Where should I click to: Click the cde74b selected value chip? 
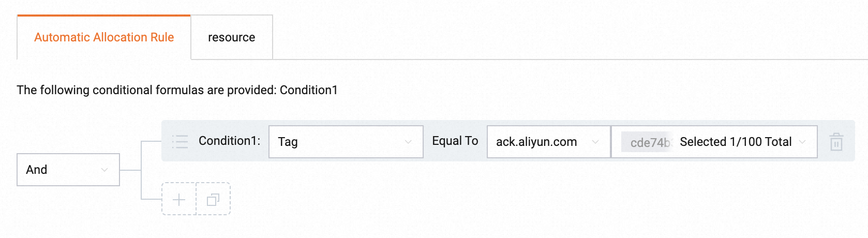tap(649, 142)
